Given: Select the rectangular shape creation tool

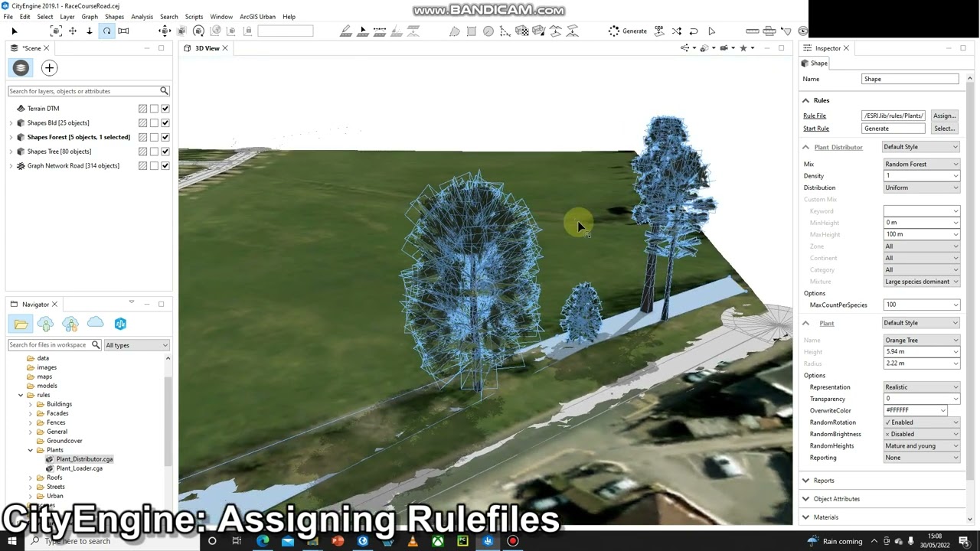Looking at the screenshot, I should coord(472,31).
